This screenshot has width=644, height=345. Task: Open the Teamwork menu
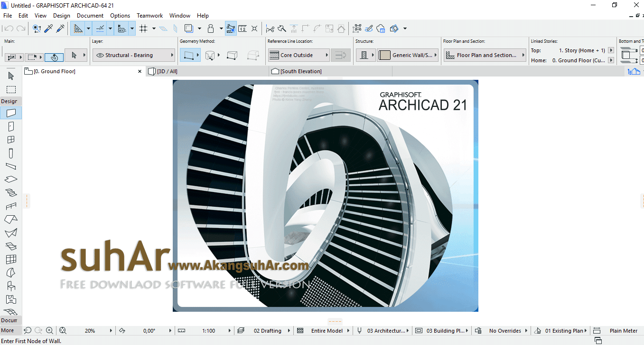[x=150, y=16]
